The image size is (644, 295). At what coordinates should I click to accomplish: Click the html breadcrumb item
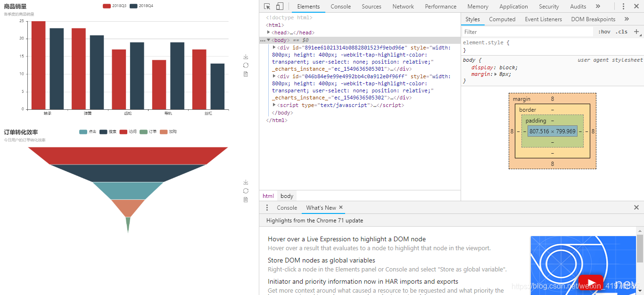pyautogui.click(x=268, y=196)
